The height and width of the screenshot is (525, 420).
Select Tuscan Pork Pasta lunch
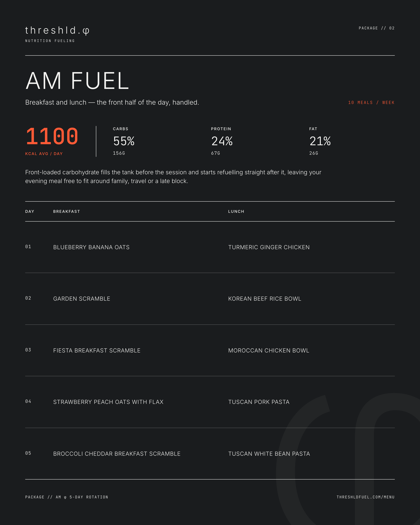click(x=259, y=402)
